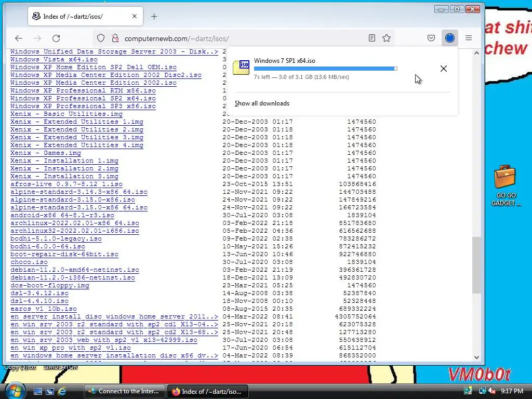532x399 pixels.
Task: Cancel the Windows 7 SP1 x64.iso download
Action: click(444, 69)
